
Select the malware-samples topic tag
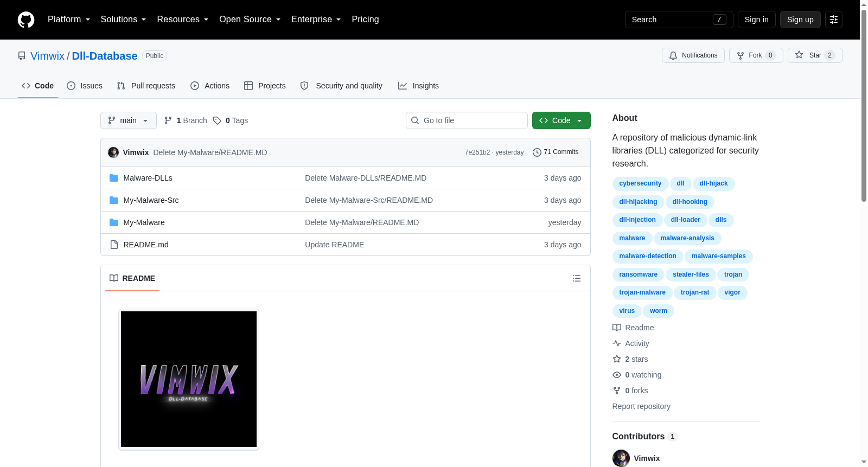(x=718, y=256)
